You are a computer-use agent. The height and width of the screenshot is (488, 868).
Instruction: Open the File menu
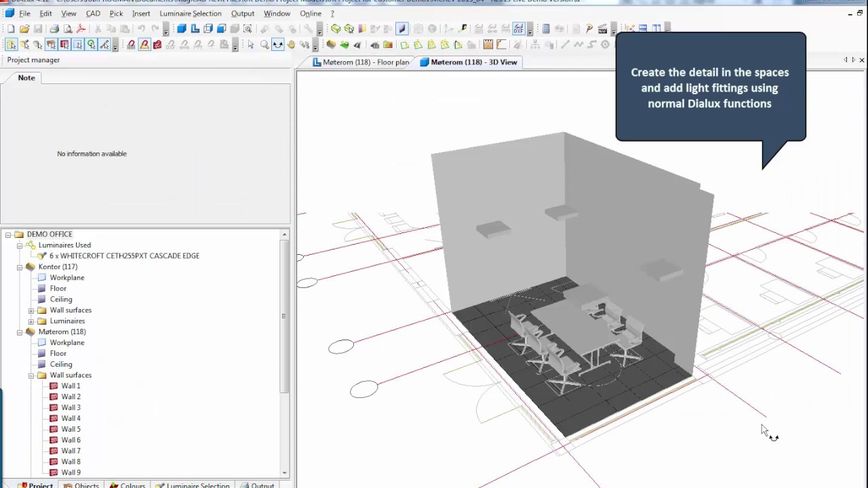(x=24, y=14)
